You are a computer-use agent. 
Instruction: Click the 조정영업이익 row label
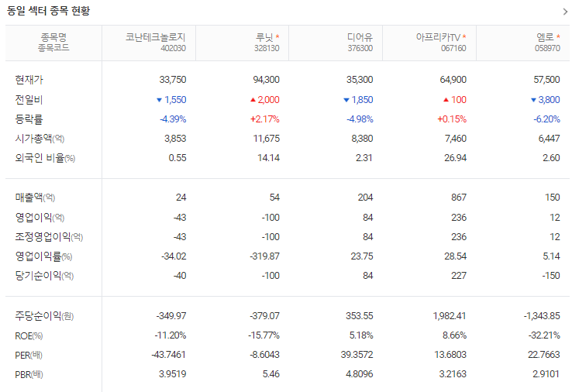pos(49,236)
